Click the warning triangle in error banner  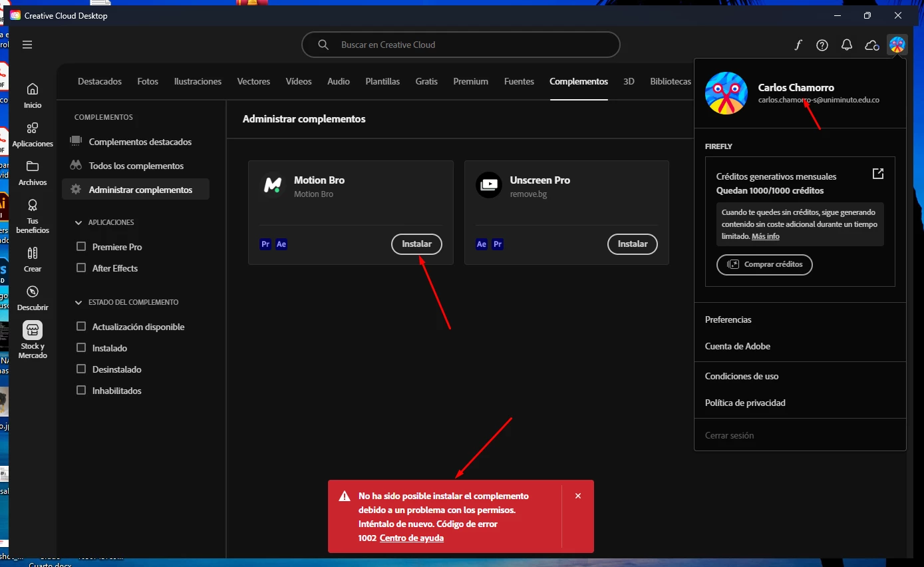point(345,496)
